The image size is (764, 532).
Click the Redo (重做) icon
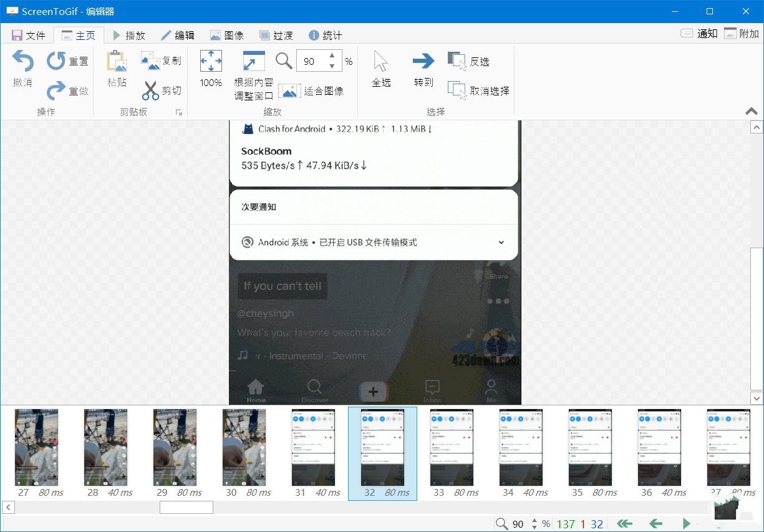pyautogui.click(x=56, y=91)
